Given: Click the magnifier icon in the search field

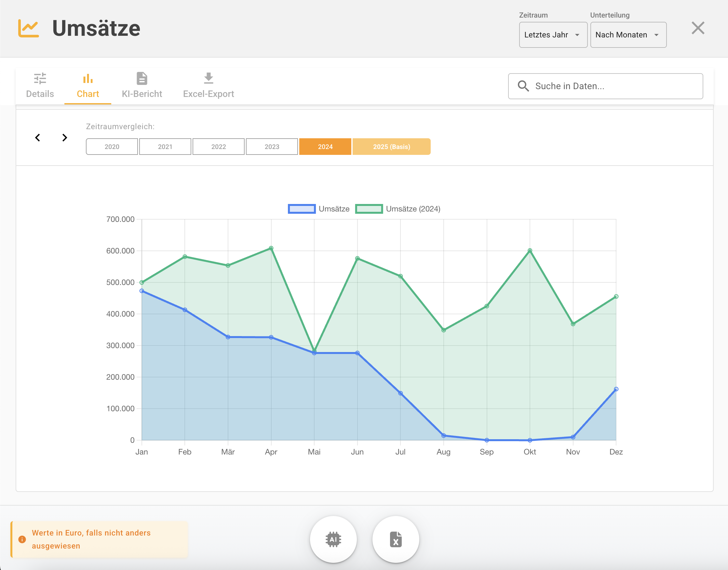Looking at the screenshot, I should coord(523,86).
